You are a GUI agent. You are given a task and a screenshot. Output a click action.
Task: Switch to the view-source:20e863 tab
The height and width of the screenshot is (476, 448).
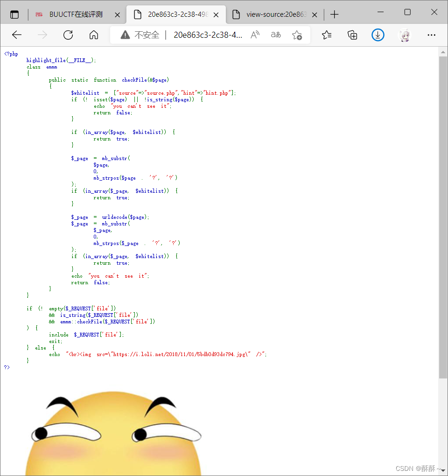275,14
